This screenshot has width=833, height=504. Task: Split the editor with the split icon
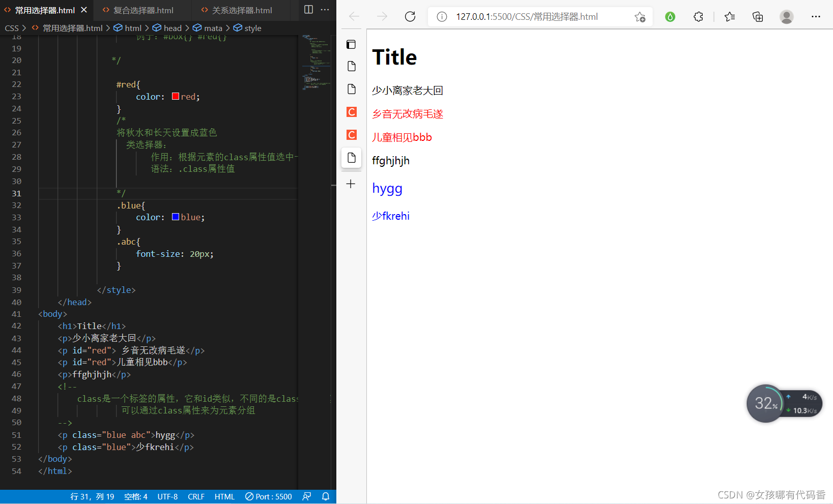pos(308,10)
